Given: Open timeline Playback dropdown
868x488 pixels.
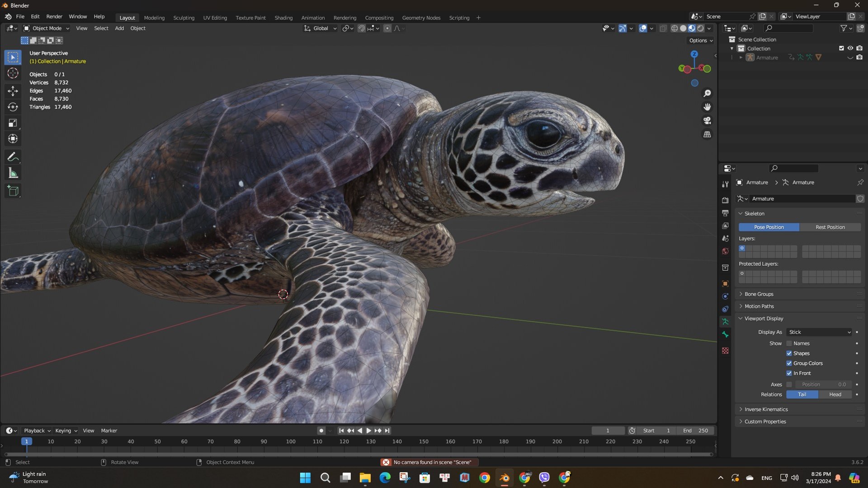Looking at the screenshot, I should pyautogui.click(x=37, y=431).
